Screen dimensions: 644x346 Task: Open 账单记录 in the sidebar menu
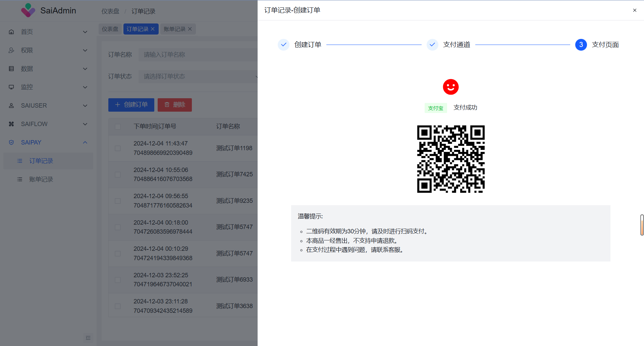pos(41,179)
